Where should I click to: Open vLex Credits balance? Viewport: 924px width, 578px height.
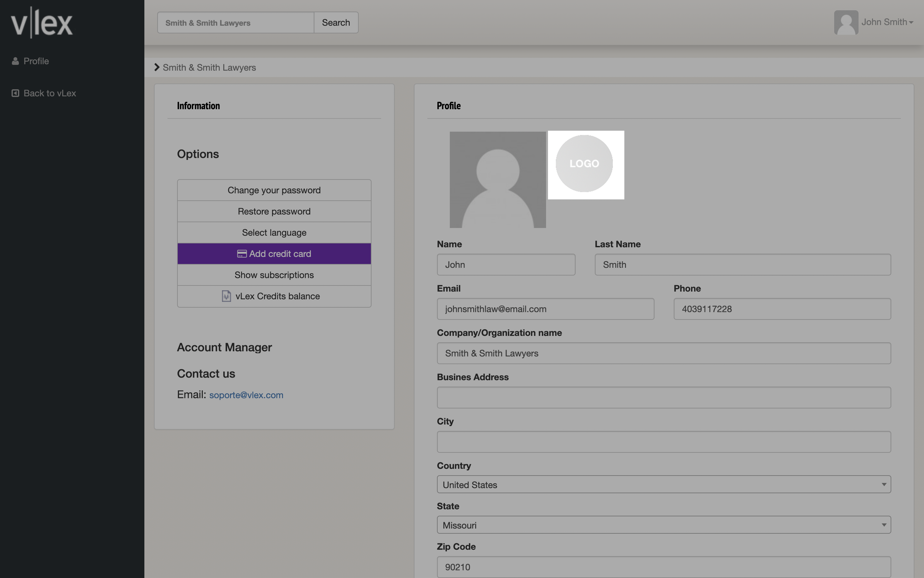point(274,296)
